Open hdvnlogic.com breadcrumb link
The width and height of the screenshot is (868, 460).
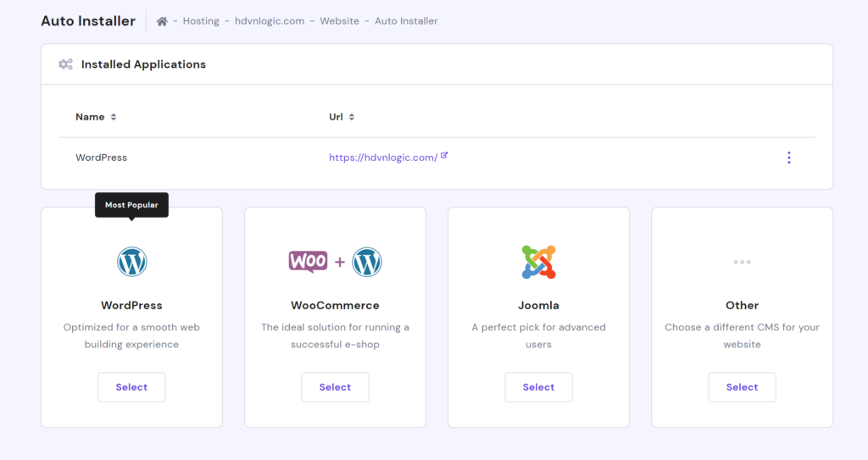[x=270, y=21]
